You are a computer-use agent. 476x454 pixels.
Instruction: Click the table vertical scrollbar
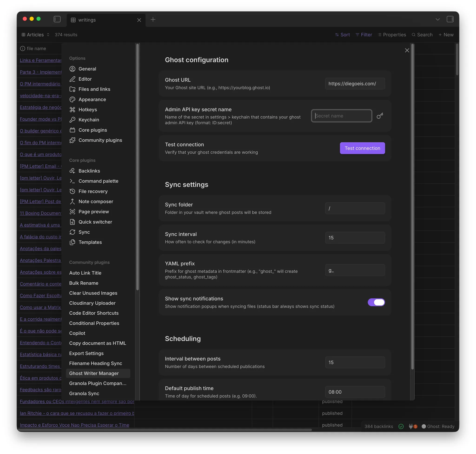click(x=457, y=59)
